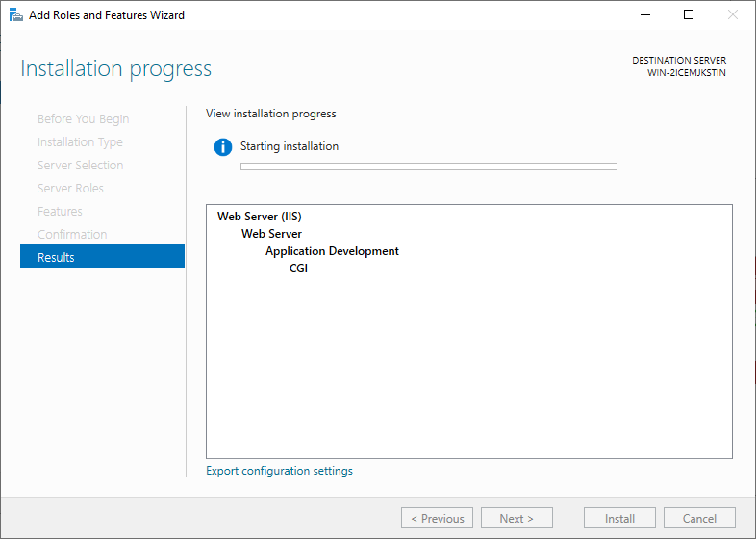Screen dimensions: 756x539
Task: Select the Installation Type step
Action: pyautogui.click(x=80, y=142)
